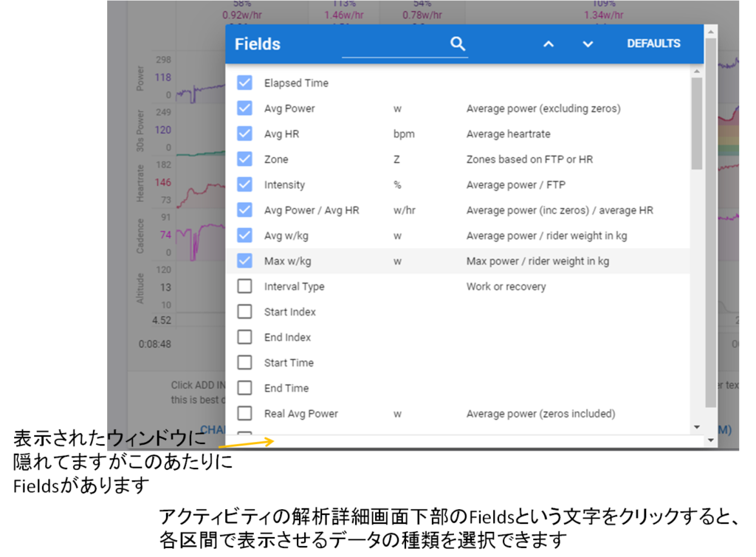Uncheck the Elapsed Time checkbox
756x557 pixels.
coord(244,83)
